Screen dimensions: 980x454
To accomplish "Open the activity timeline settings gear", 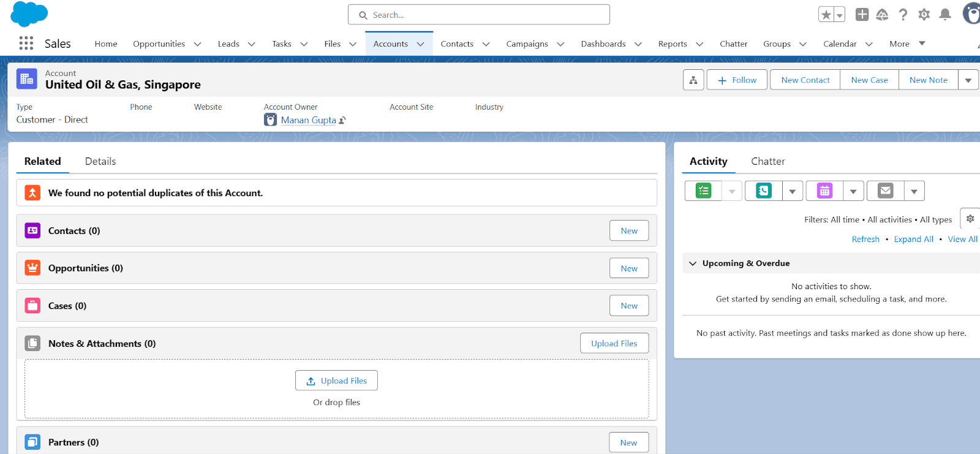I will tap(970, 219).
